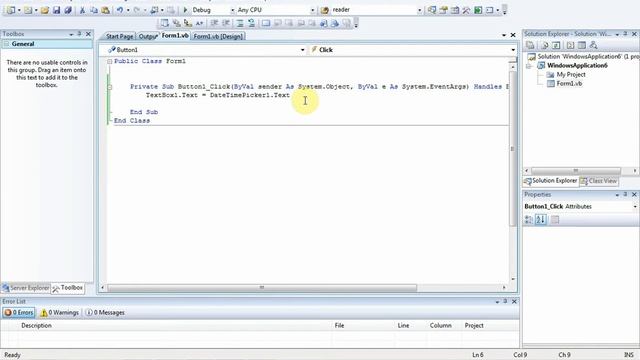Switch to the Output tab
This screenshot has width=640, height=360.
tap(148, 36)
